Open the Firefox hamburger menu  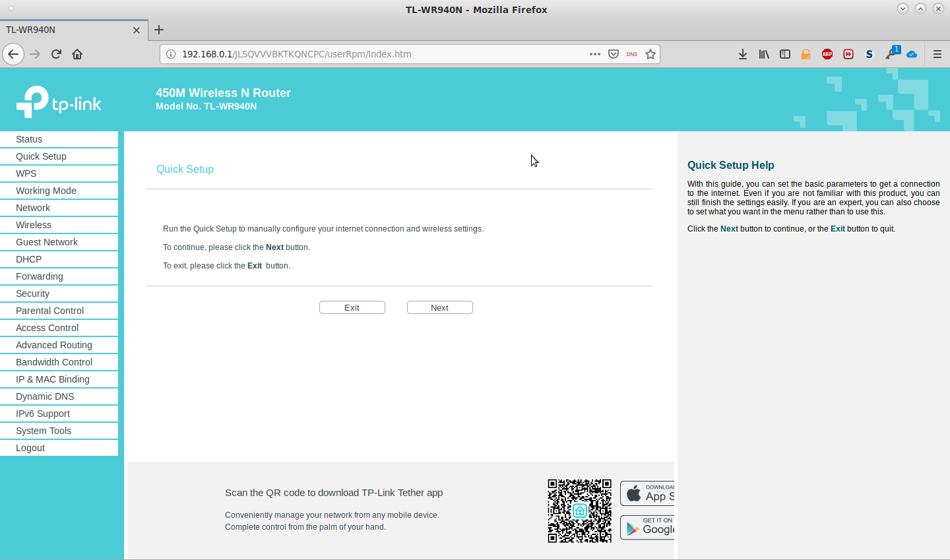pyautogui.click(x=937, y=54)
